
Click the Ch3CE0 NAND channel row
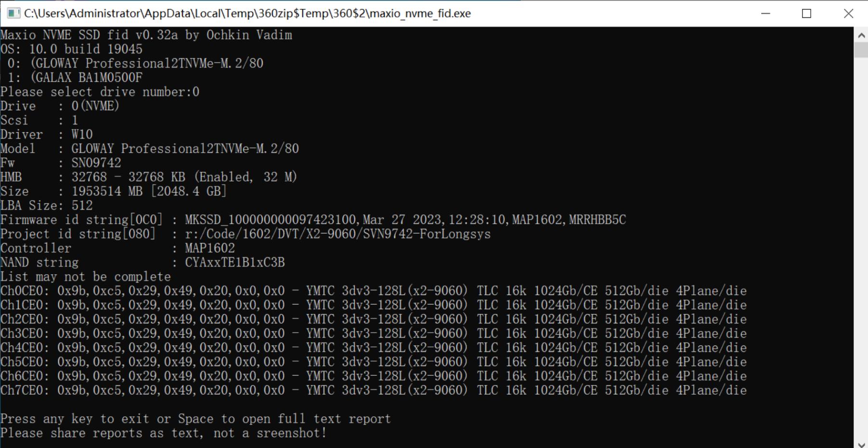[374, 333]
